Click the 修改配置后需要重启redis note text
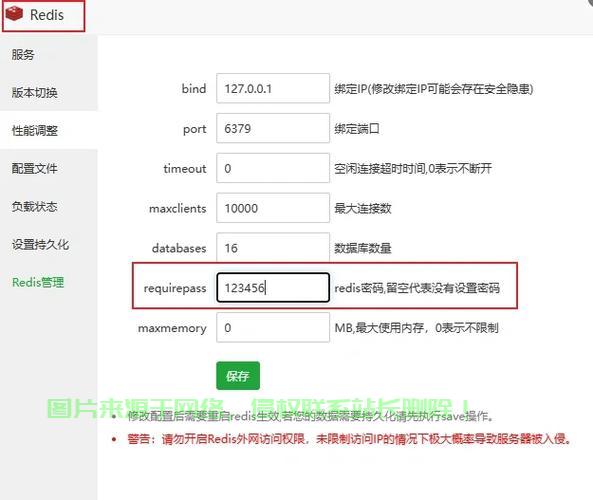593x500 pixels. tap(311, 416)
